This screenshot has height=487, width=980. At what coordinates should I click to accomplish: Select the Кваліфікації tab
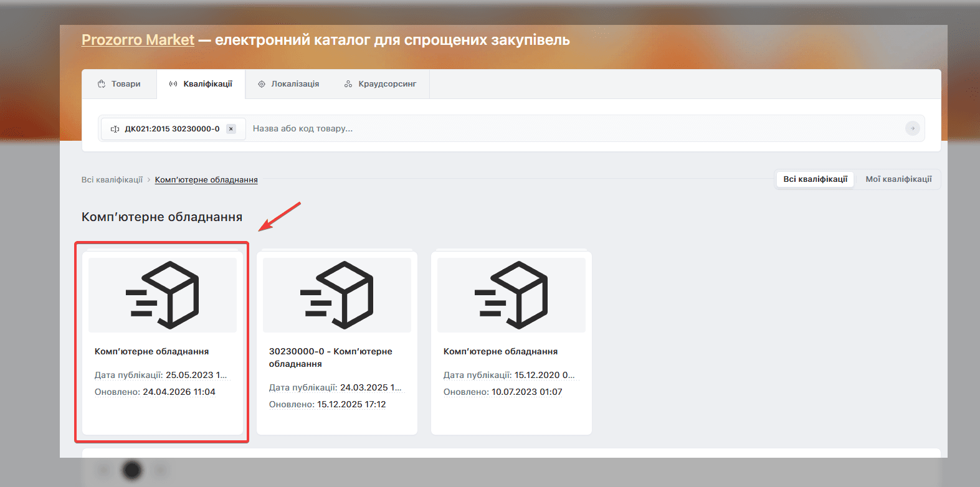pyautogui.click(x=201, y=84)
